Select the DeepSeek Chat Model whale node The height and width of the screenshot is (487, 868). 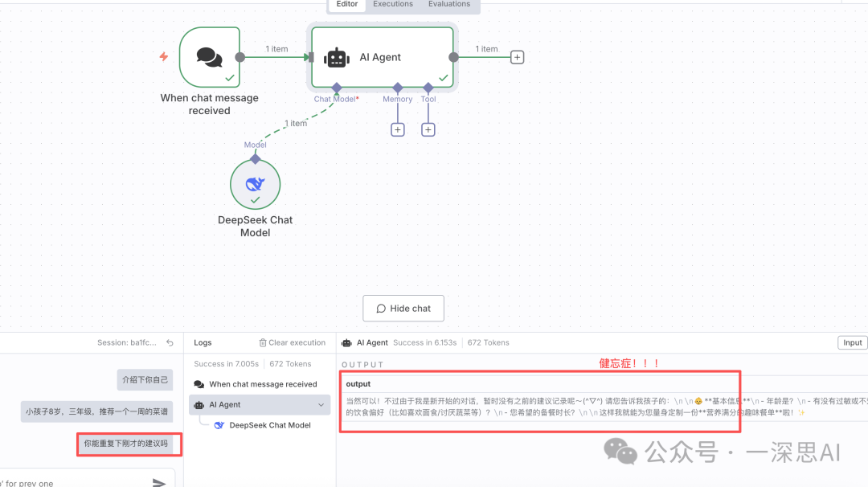(255, 185)
